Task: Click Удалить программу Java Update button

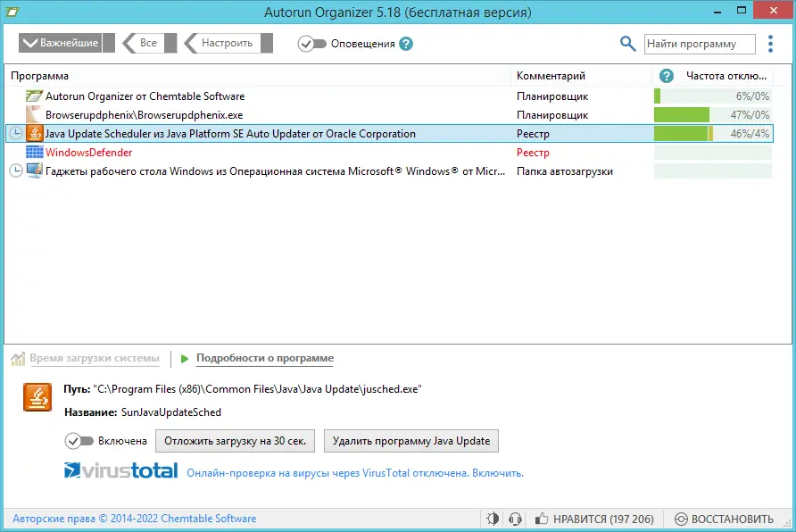Action: [x=411, y=441]
